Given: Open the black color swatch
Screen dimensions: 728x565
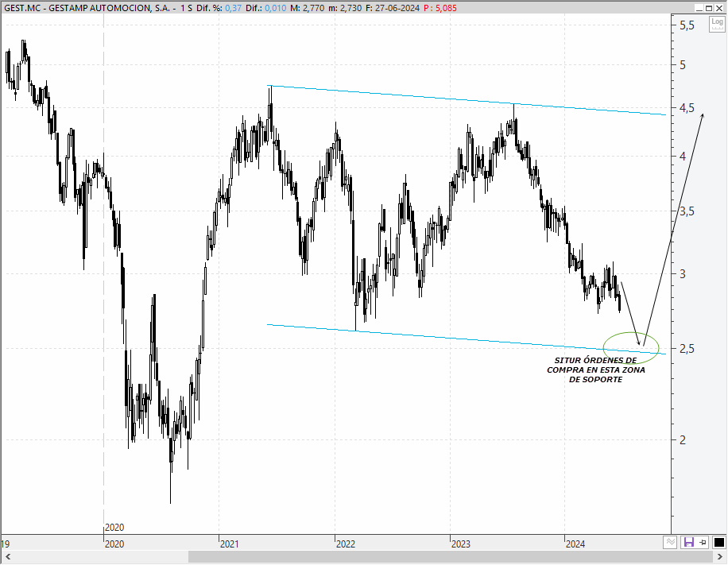Looking at the screenshot, I should coord(718,542).
